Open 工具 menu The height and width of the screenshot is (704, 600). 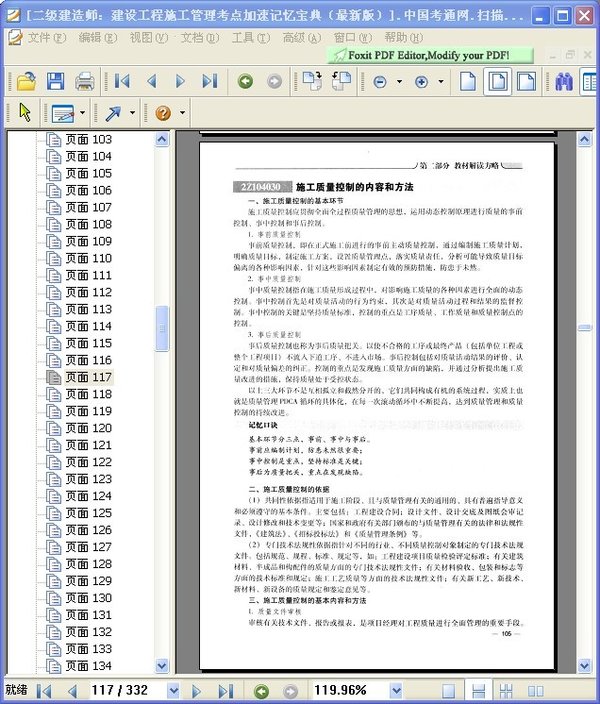(251, 38)
